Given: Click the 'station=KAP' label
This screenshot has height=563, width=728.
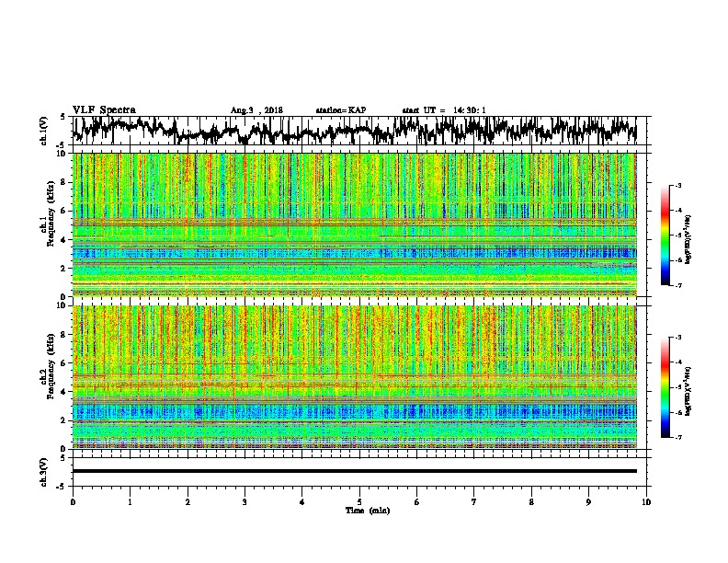Looking at the screenshot, I should (x=341, y=110).
